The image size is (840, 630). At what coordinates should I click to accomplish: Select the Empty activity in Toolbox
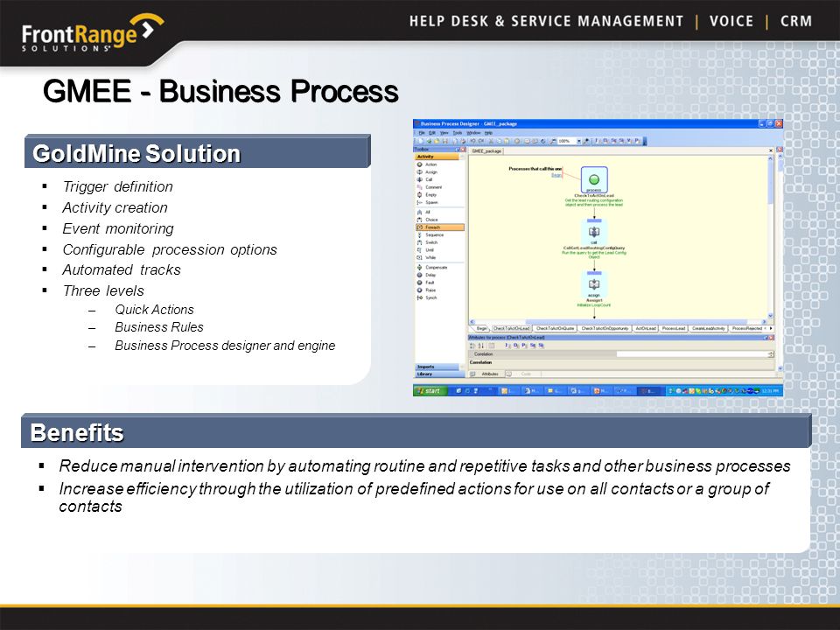click(428, 195)
